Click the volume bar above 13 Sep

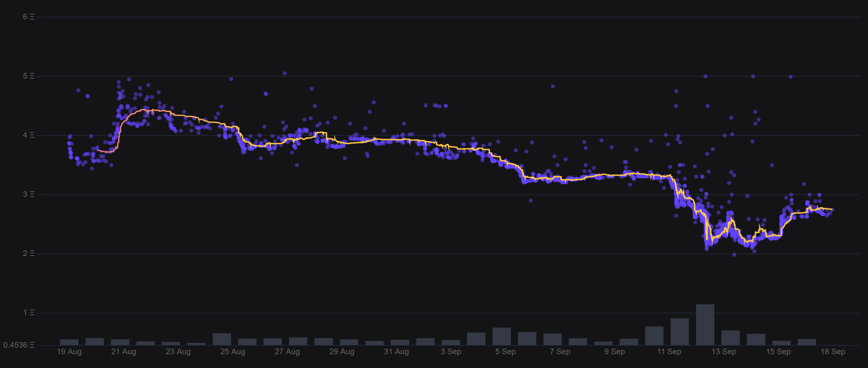pos(730,337)
